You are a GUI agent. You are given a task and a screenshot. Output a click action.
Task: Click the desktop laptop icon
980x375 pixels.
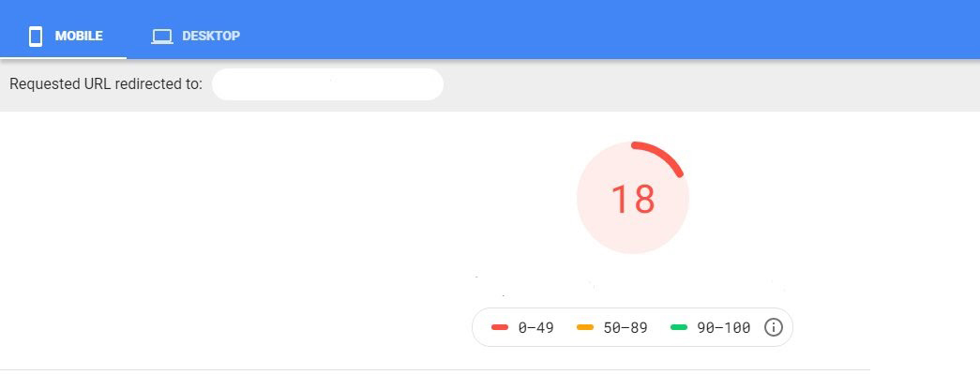pos(162,37)
